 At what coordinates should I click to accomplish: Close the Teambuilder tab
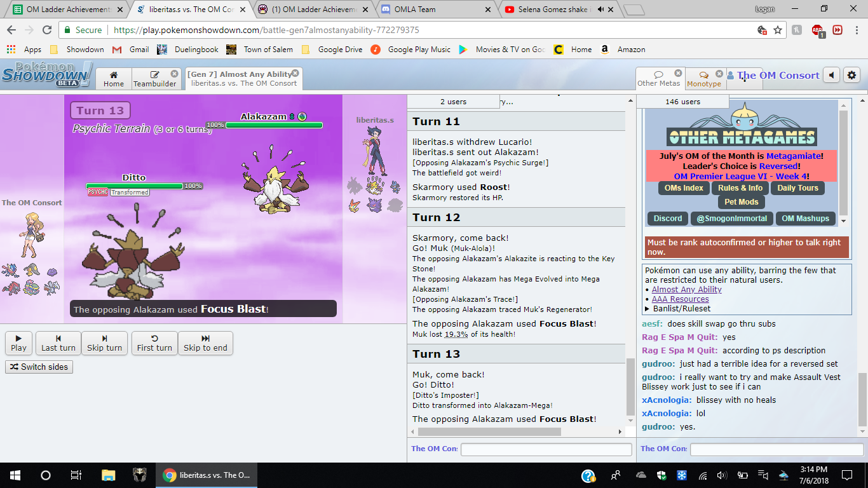coord(175,74)
